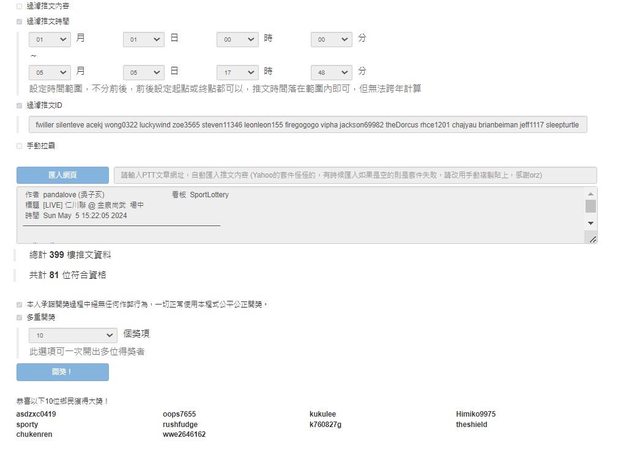This screenshot has width=640, height=454.
Task: Open the start-time hour dropdown showing 00
Action: tap(238, 39)
